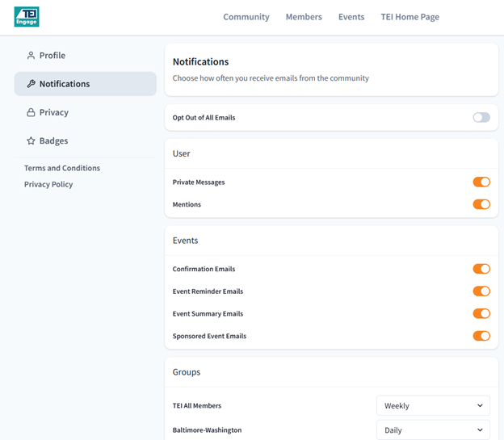Click the Notifications page heading
Screen dimensions: 504x440
[x=200, y=61]
